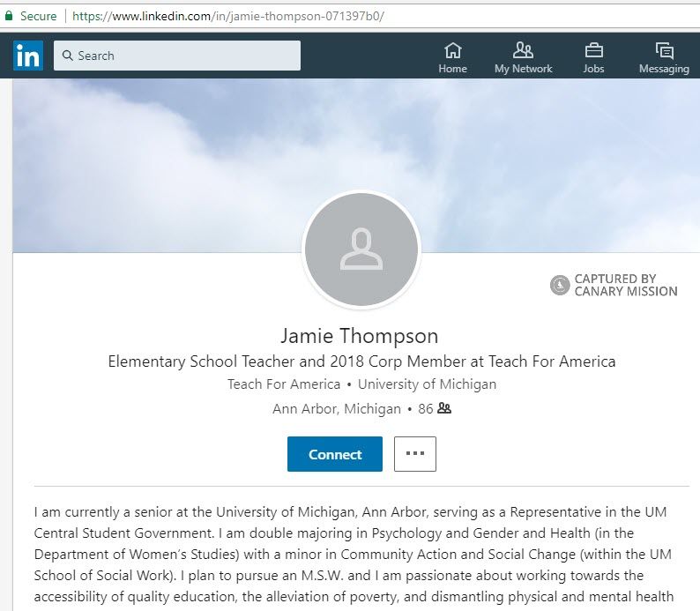Click the profile summary paragraph text
The image size is (700, 611).
[353, 555]
